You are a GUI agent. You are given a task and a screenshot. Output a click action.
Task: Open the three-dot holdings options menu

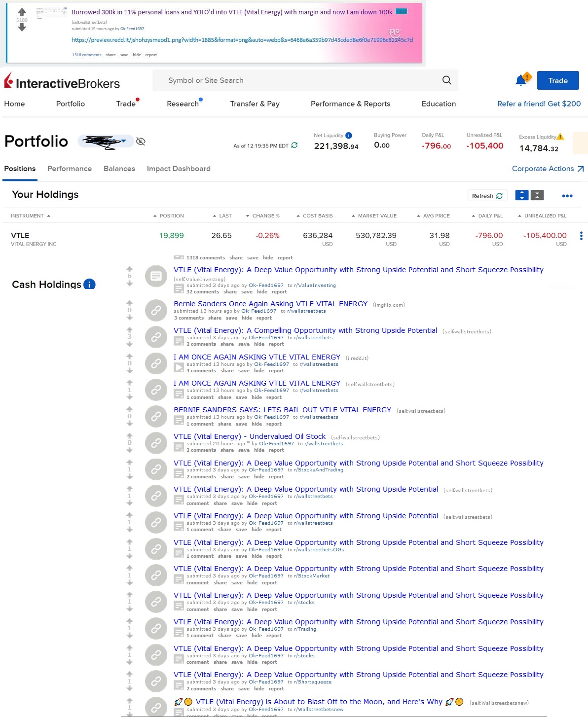567,196
